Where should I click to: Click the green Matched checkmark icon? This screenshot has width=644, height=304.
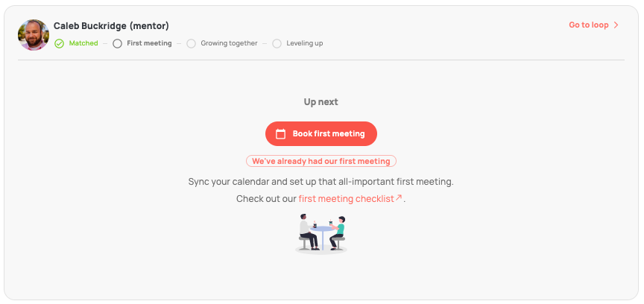tap(59, 43)
